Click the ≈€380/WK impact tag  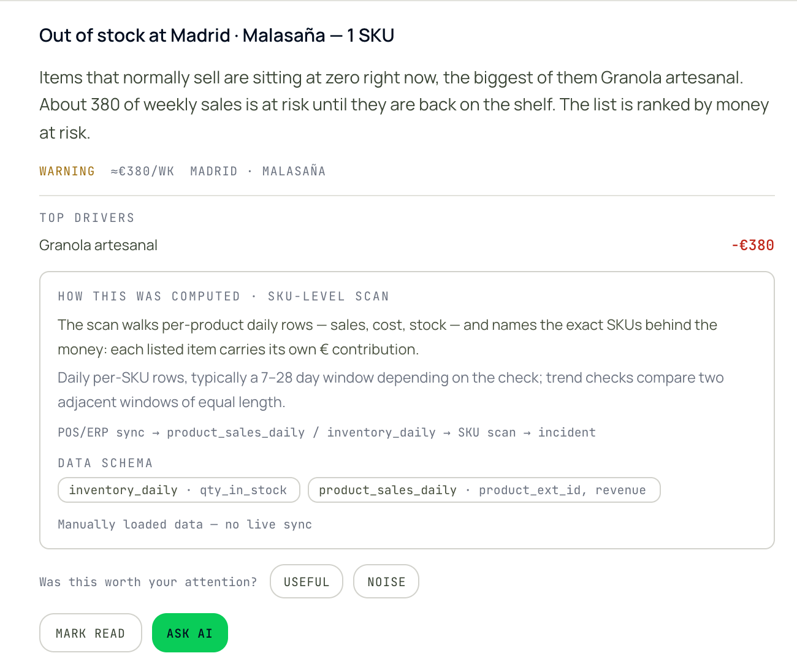[x=143, y=171]
